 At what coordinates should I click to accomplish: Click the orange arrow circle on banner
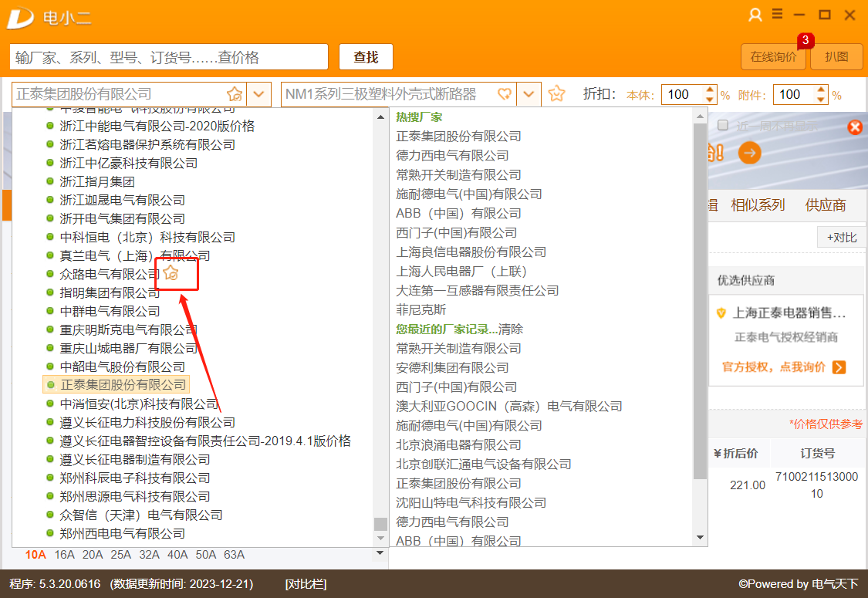pyautogui.click(x=749, y=153)
